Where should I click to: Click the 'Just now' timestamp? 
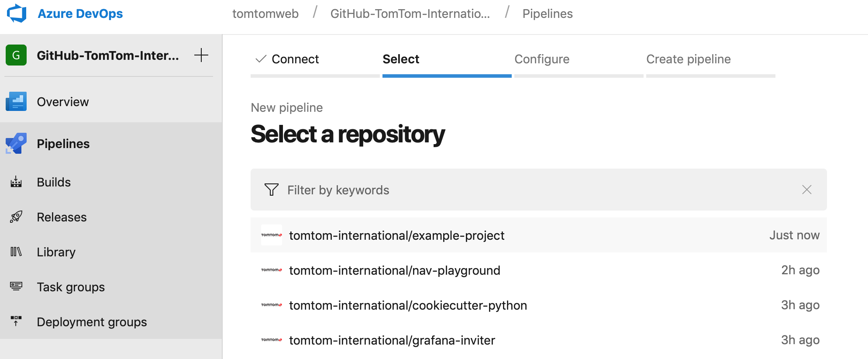point(794,235)
